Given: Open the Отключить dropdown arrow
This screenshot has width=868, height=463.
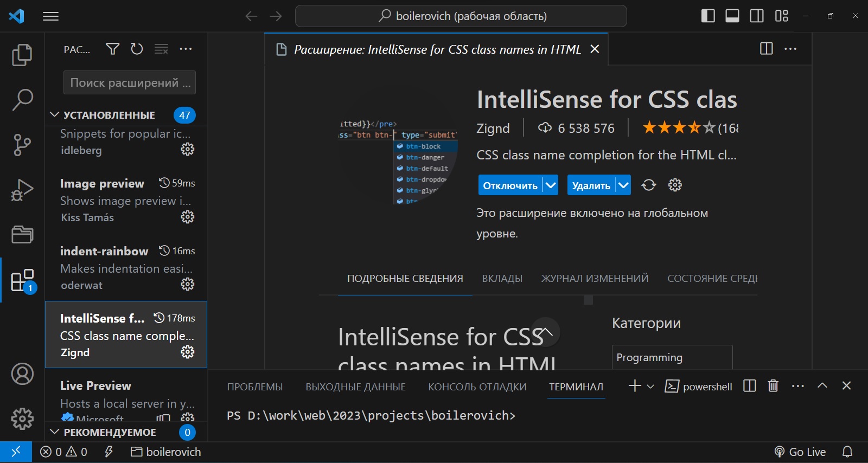Looking at the screenshot, I should pos(551,185).
